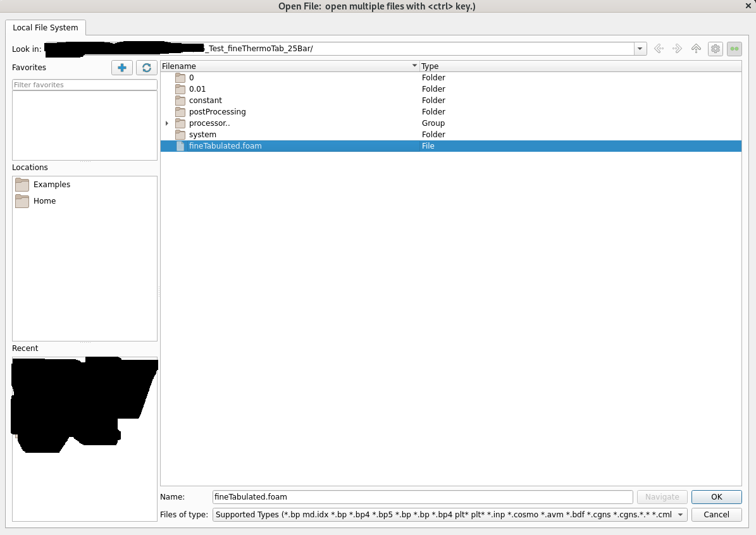Image resolution: width=756 pixels, height=535 pixels.
Task: Click the Name input field
Action: click(422, 497)
